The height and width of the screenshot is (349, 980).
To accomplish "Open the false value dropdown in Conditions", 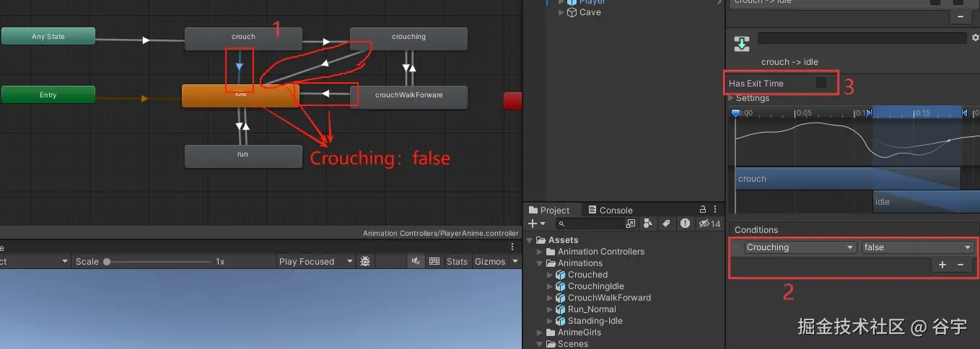I will (918, 247).
